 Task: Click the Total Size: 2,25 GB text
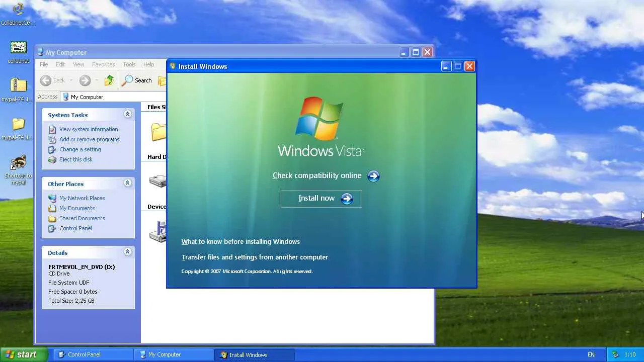click(x=71, y=301)
